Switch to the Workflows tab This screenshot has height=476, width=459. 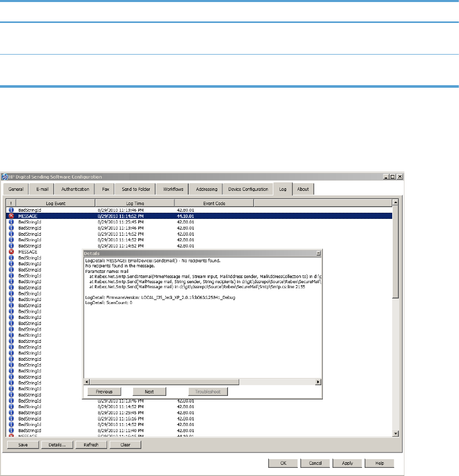point(173,189)
